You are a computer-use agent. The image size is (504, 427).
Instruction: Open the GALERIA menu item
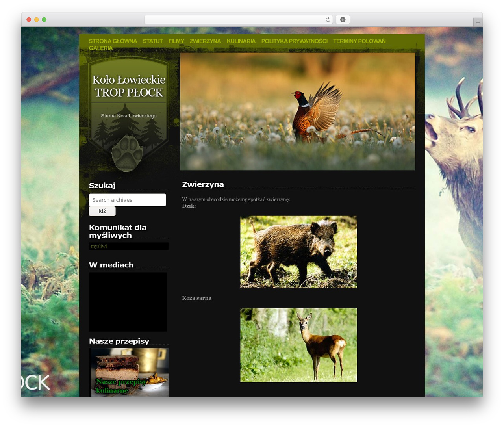pos(101,48)
